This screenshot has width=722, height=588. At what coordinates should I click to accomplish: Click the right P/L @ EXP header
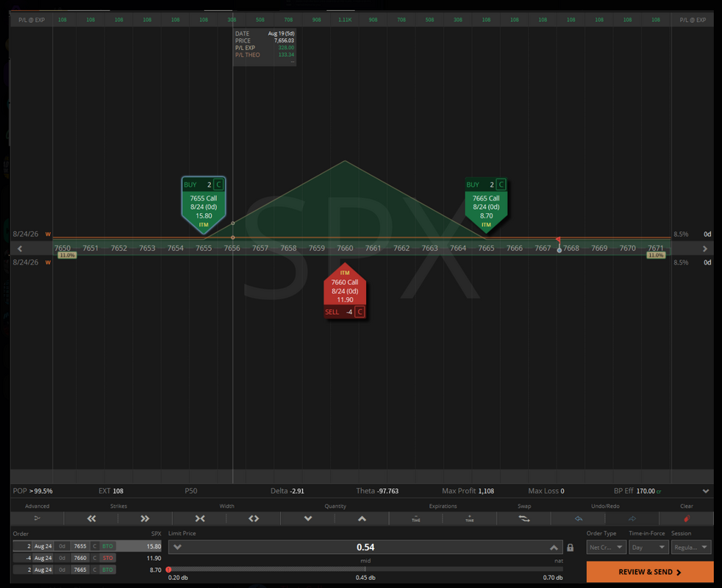(693, 21)
